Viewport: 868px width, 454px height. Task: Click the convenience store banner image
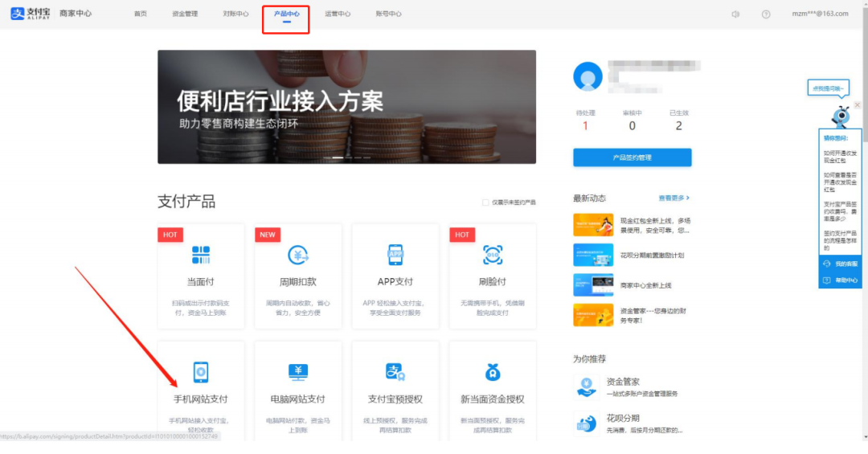tap(346, 107)
